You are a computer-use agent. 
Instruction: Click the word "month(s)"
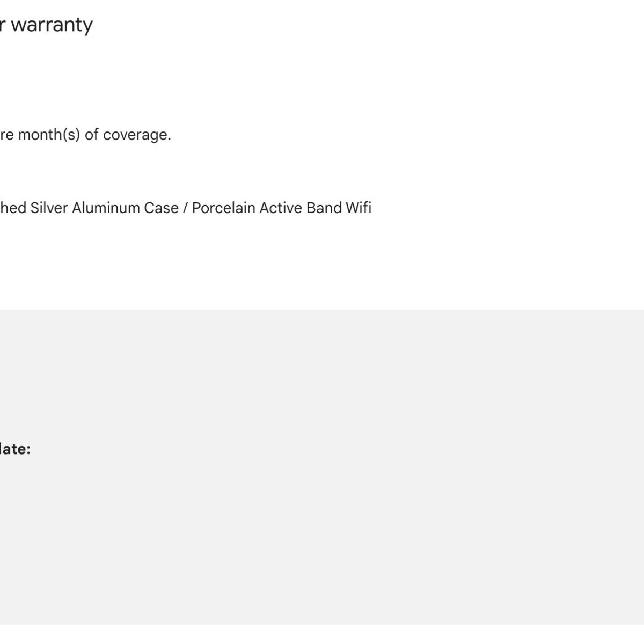(x=49, y=135)
